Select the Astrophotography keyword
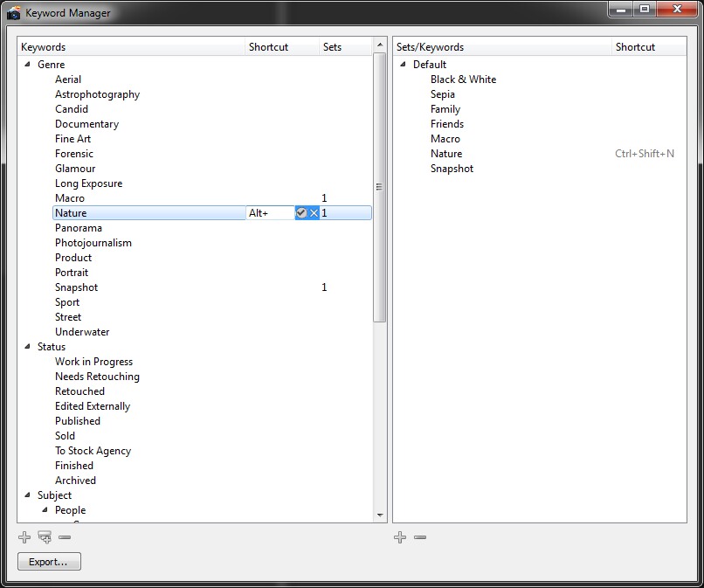The width and height of the screenshot is (704, 588). tap(98, 94)
